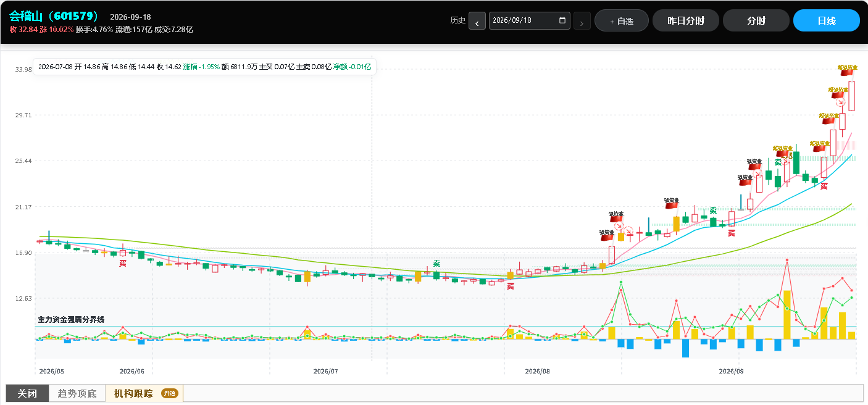Click the 卖 sell marker in September
This screenshot has height=405, width=868.
[x=778, y=162]
